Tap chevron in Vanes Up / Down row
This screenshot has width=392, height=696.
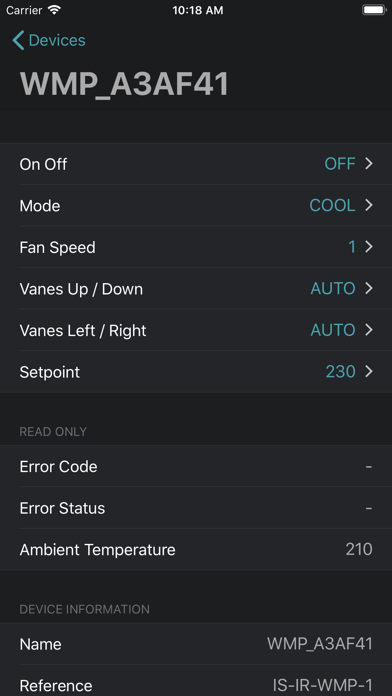click(x=369, y=289)
